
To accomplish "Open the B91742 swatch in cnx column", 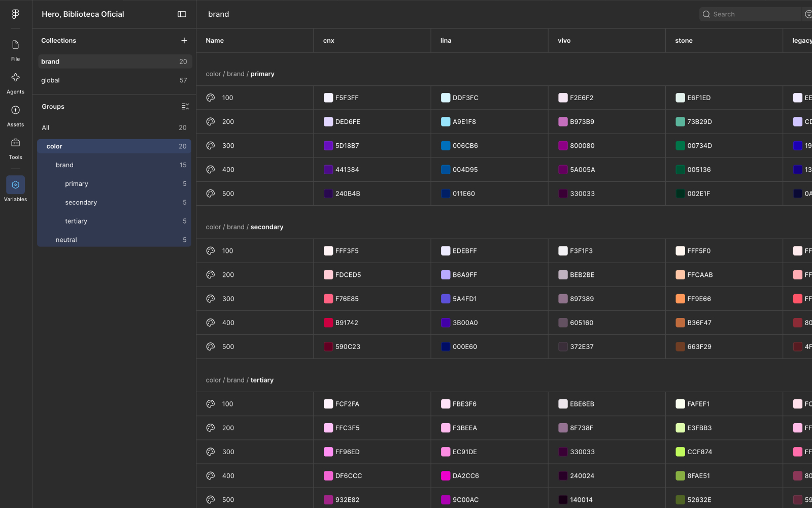I will [x=328, y=323].
